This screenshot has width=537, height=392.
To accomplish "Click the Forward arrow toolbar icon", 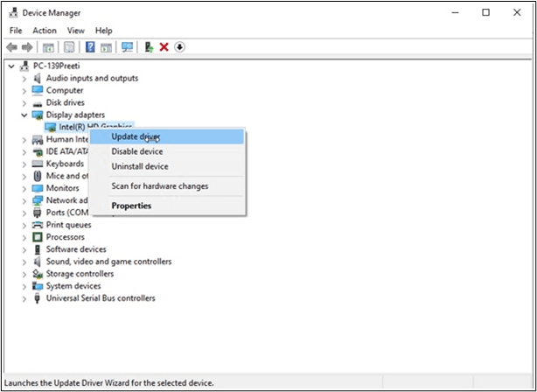I will [27, 47].
